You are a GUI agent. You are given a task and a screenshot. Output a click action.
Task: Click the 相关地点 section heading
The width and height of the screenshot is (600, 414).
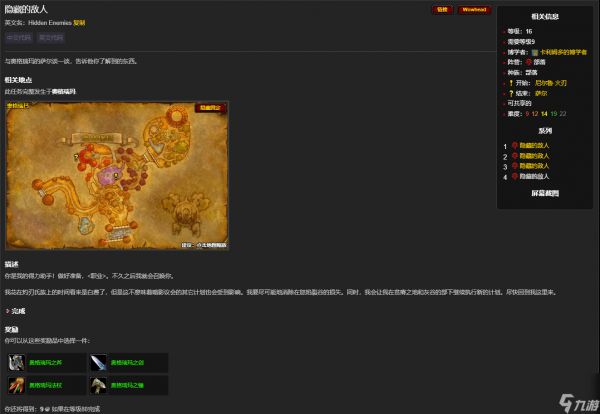coord(18,80)
